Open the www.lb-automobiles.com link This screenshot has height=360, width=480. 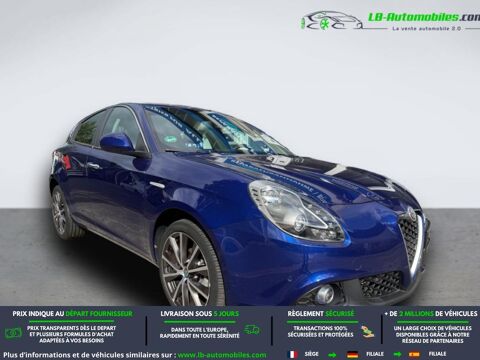[x=222, y=355]
